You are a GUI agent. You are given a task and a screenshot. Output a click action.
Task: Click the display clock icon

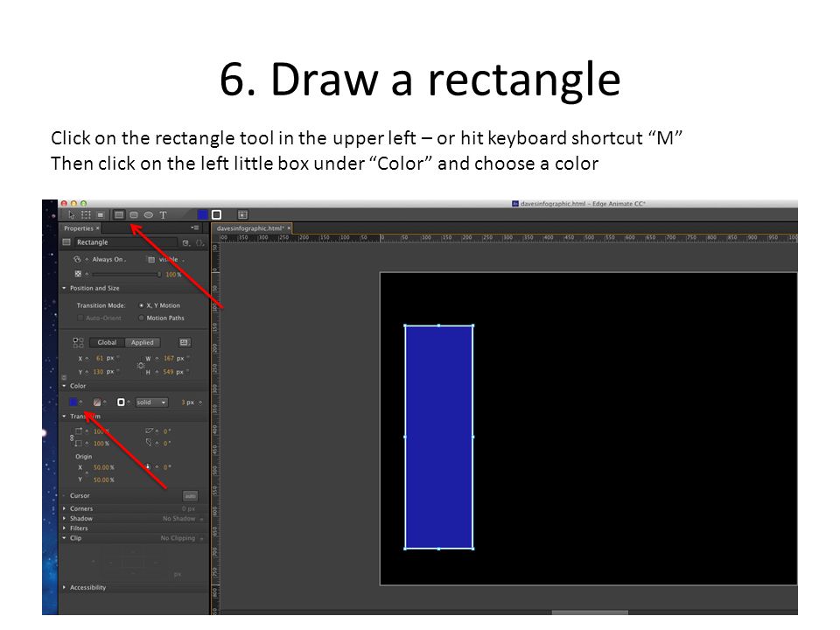click(77, 259)
